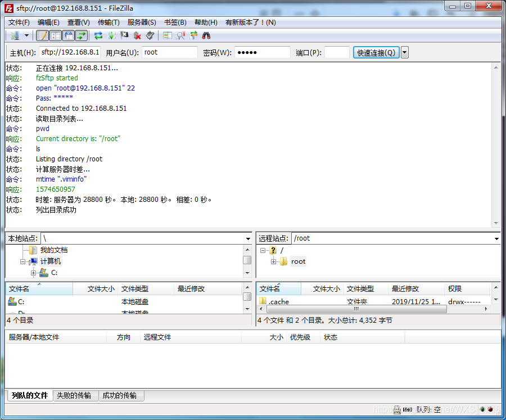Click the process queue toolbar icon
Screen dimensions: 506x420
[x=112, y=35]
